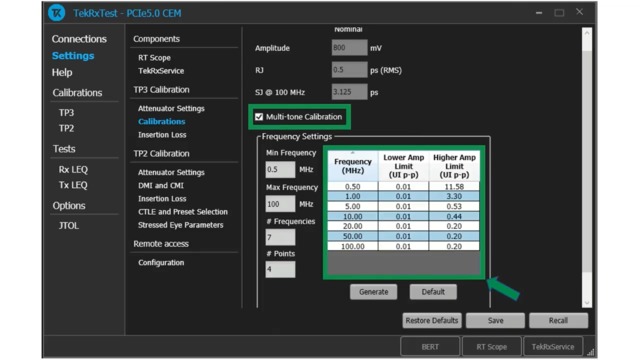Click the SJ @ 100 MHz field

[x=349, y=92]
